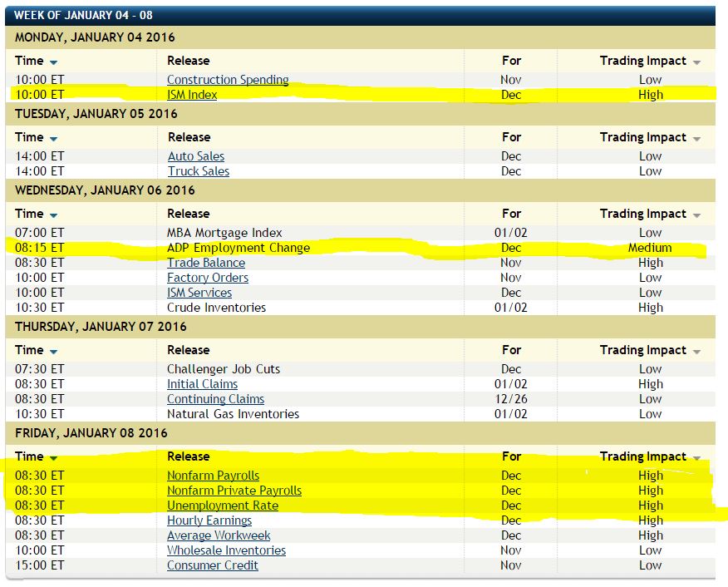Click the Trade Balance link
The image size is (728, 587).
coord(206,263)
